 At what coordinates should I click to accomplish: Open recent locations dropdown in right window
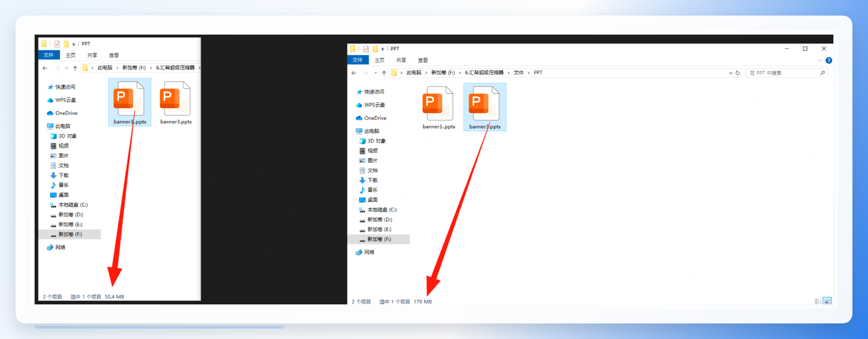(x=375, y=73)
